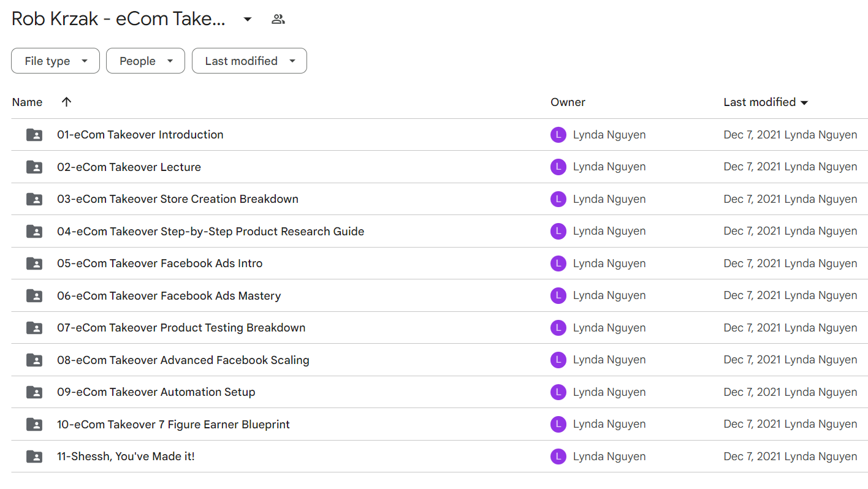
Task: Click owner avatar in 08 Facebook Scaling row
Action: [558, 360]
